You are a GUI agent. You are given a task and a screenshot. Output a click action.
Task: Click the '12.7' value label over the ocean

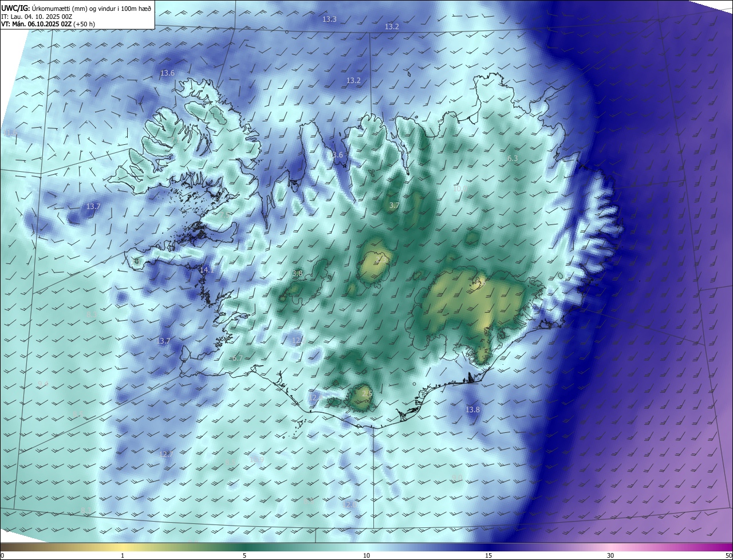click(x=166, y=454)
